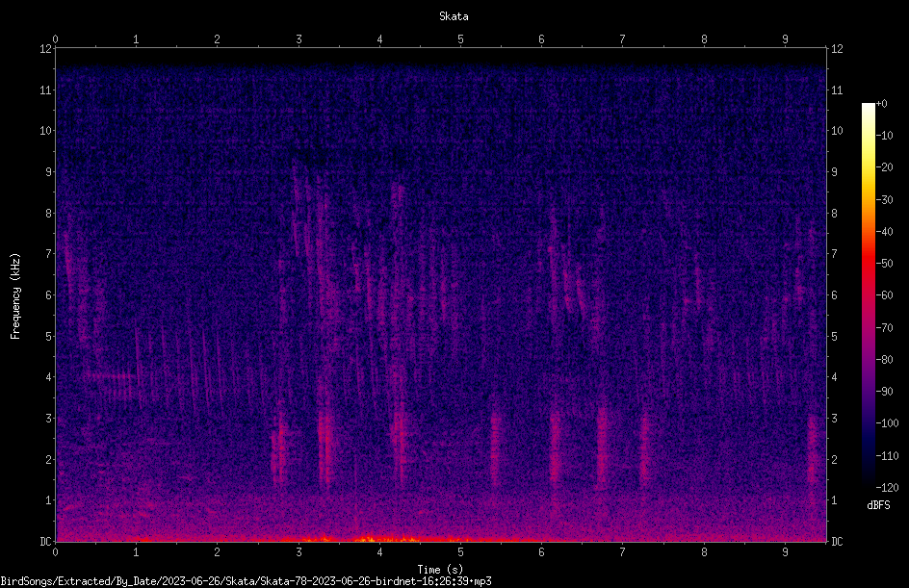Click the "4" tick on the bottom time axis
This screenshot has height=588, width=909.
tap(379, 552)
